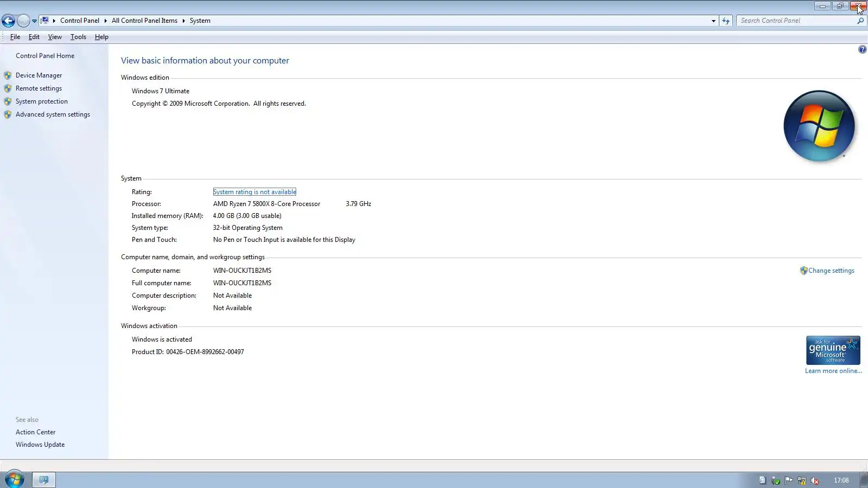Open the Start menu orb
The image size is (868, 488).
click(x=15, y=479)
